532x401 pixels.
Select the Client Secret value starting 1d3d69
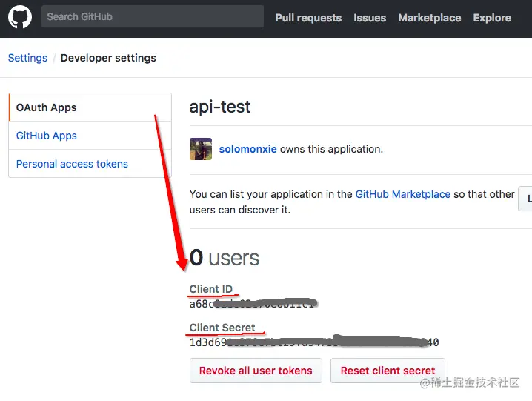coord(314,342)
